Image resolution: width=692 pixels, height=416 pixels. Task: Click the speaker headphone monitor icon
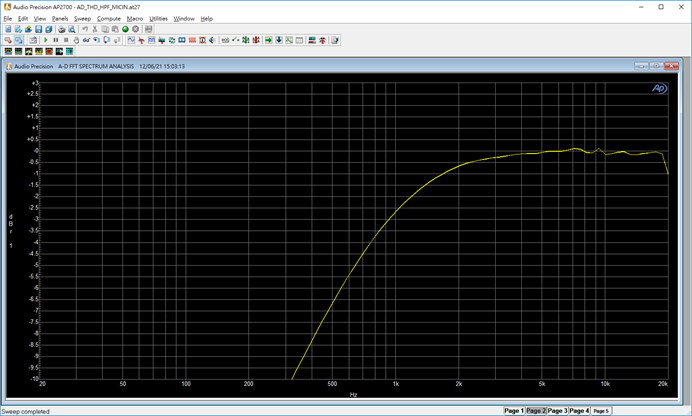pos(213,40)
